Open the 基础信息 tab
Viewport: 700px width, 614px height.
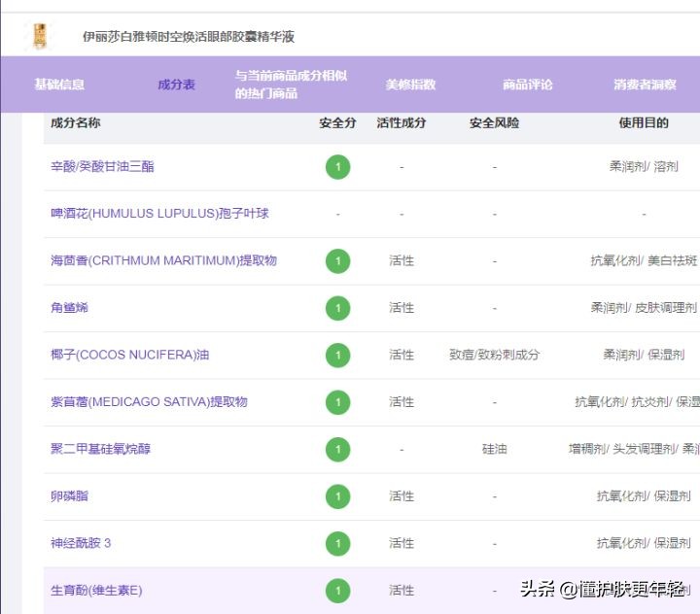click(x=59, y=85)
